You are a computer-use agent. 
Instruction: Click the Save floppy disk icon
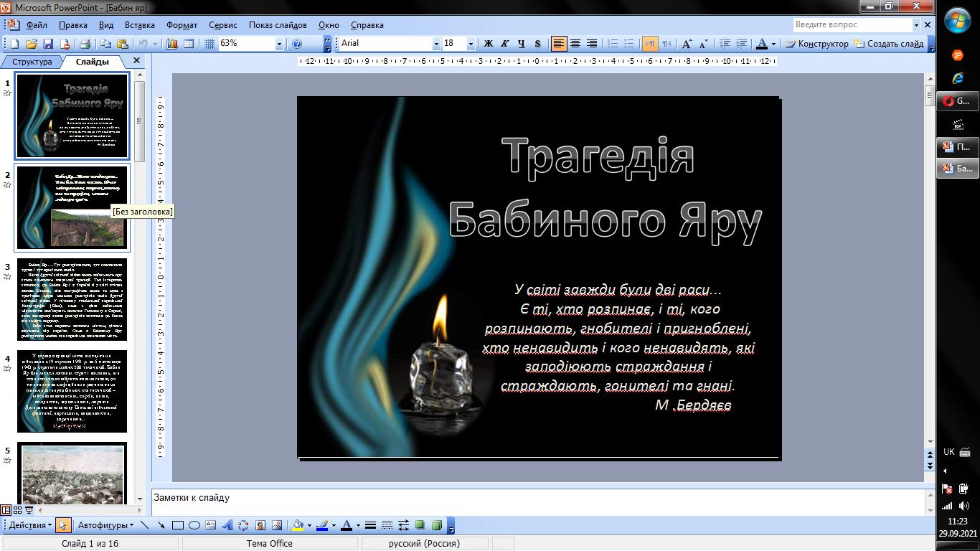click(x=49, y=44)
